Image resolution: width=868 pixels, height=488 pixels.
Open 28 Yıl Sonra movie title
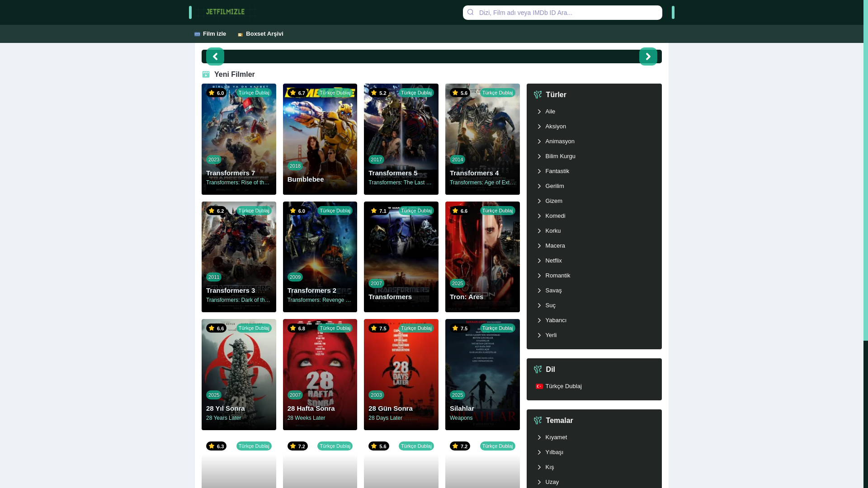pyautogui.click(x=226, y=408)
